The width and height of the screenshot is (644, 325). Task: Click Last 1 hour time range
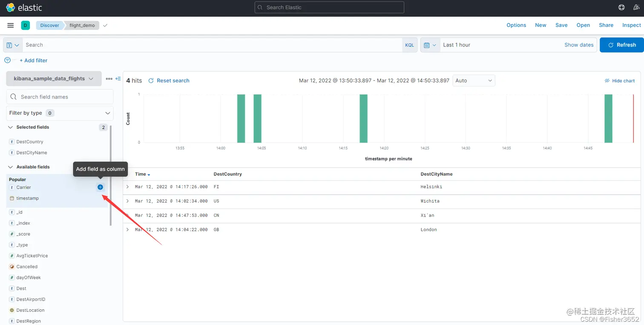point(457,45)
